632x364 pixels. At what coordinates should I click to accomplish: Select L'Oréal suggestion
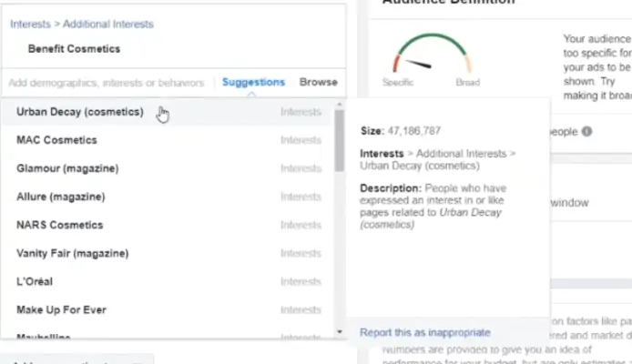(168, 281)
